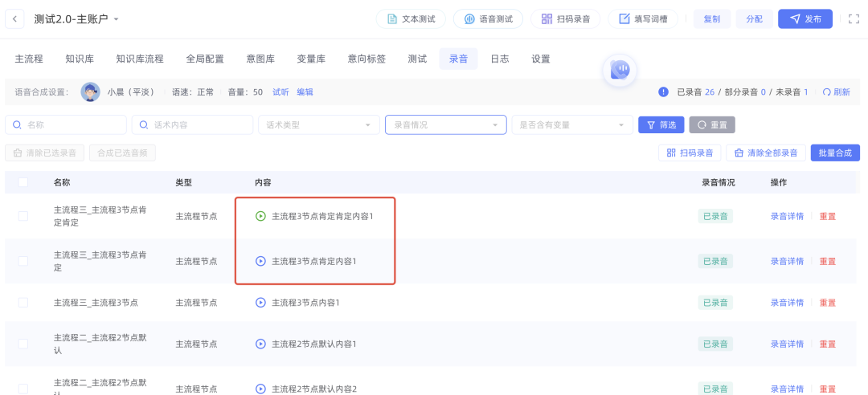The width and height of the screenshot is (868, 395).
Task: Click the 批量合成 button
Action: [835, 153]
